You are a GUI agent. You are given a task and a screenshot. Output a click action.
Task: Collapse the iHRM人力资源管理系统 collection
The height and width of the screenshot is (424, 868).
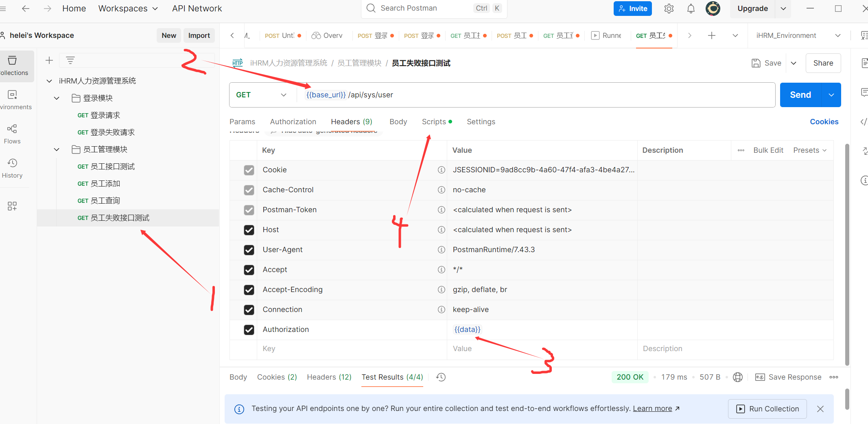point(49,81)
